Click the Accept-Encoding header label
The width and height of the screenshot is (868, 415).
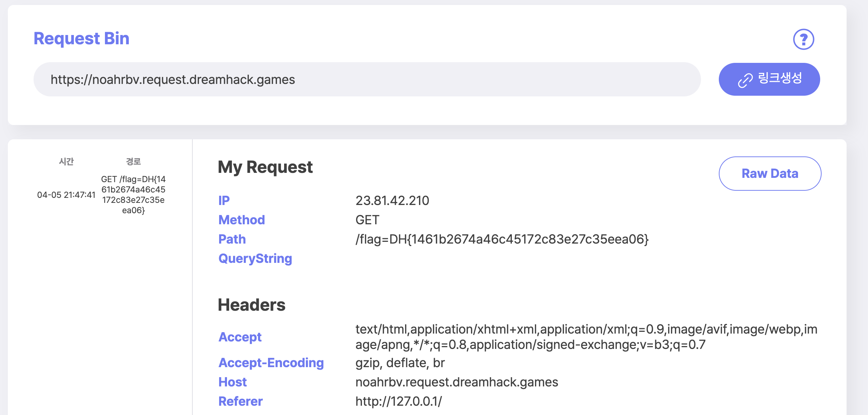tap(271, 363)
